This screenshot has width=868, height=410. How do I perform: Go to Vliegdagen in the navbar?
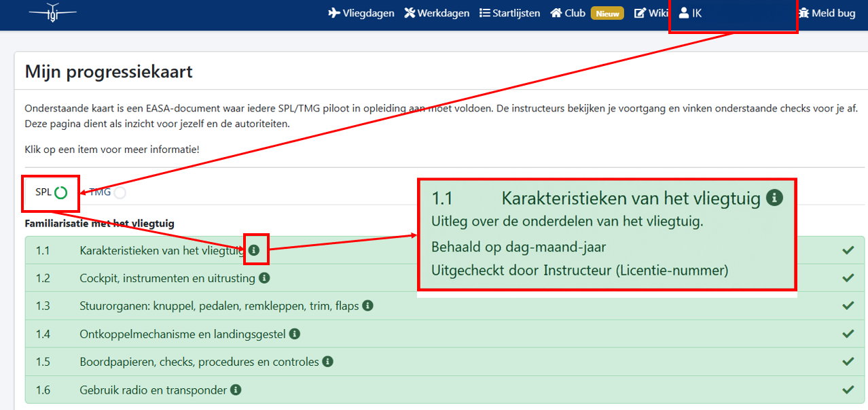coord(361,13)
